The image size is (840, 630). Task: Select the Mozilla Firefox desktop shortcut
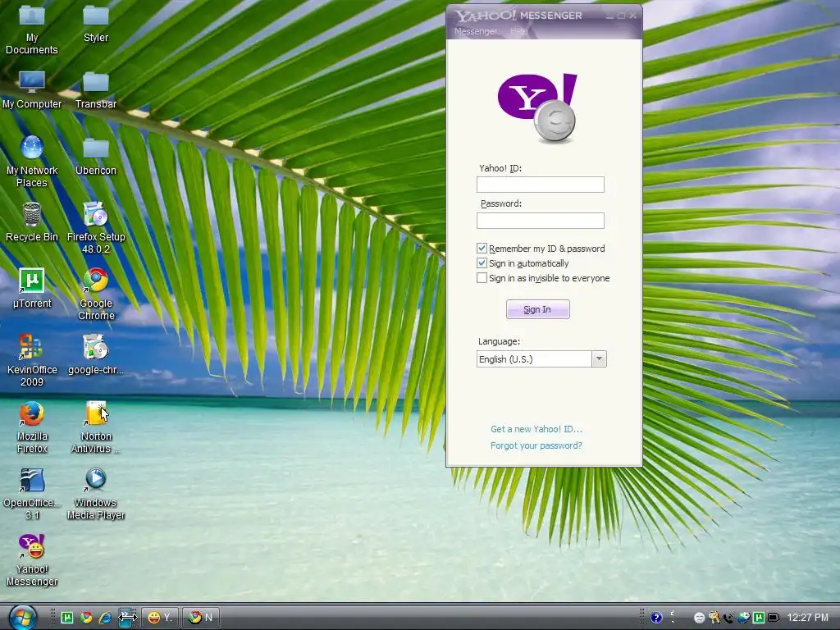click(x=32, y=427)
